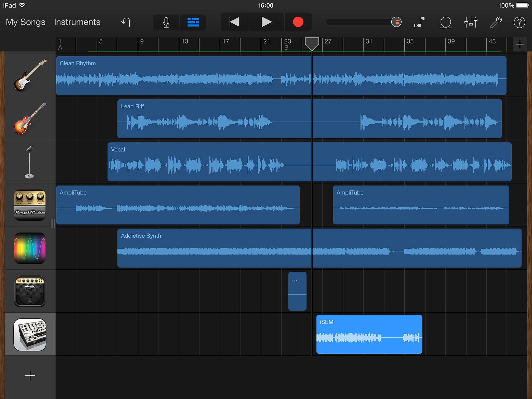Tap bar 17 on the ruler
This screenshot has height=399, width=532.
(x=226, y=41)
